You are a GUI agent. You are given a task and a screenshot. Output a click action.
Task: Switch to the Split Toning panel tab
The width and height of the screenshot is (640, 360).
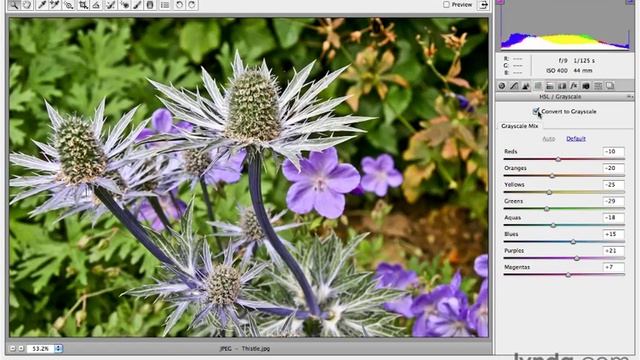point(550,86)
